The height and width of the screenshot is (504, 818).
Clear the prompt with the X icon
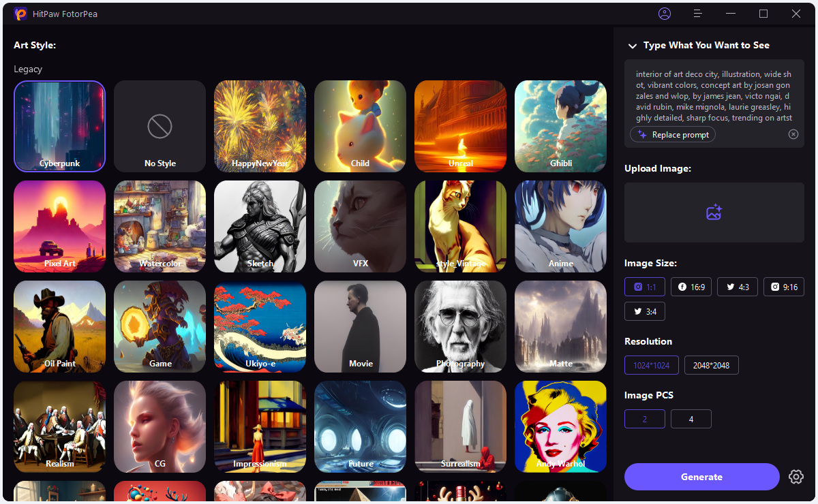tap(793, 134)
